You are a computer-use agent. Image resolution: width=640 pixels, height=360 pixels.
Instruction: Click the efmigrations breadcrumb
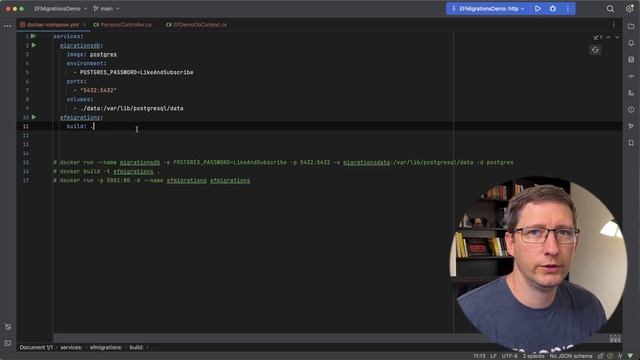coord(106,347)
